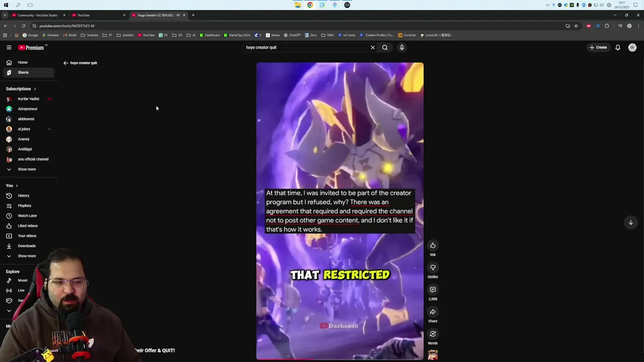Viewport: 644px width, 362px height.
Task: Switch to the Community - YouTube Studio tab
Action: coord(38,15)
